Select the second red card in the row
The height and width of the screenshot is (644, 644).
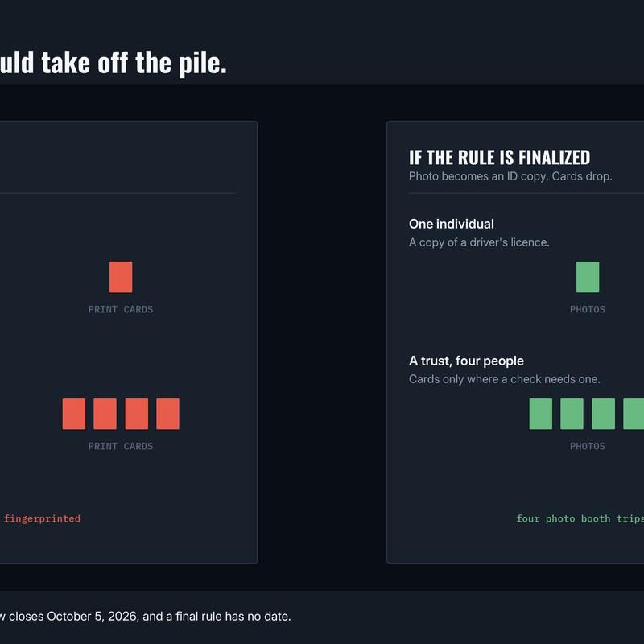pyautogui.click(x=105, y=414)
